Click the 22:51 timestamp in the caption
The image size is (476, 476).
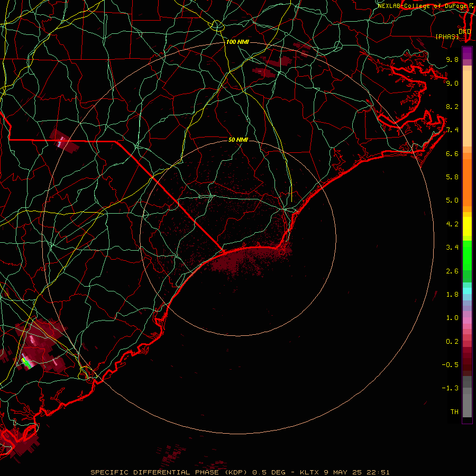pyautogui.click(x=378, y=472)
